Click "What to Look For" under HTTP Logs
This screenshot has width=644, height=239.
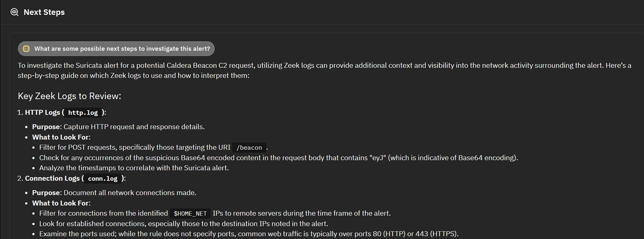61,137
